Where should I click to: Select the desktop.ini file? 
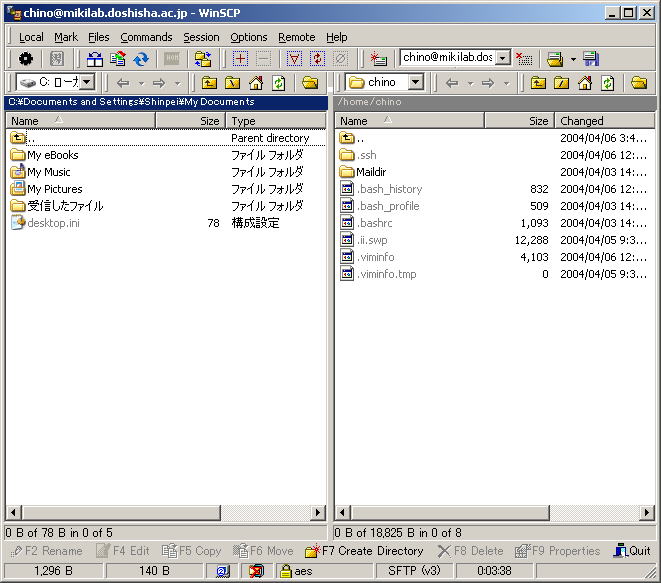click(45, 223)
